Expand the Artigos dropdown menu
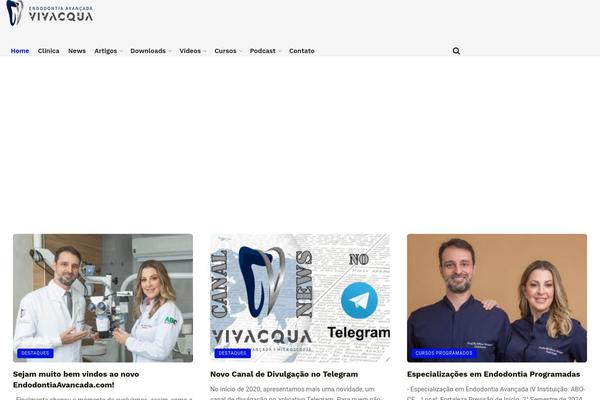Viewport: 600px width, 400px height. (x=108, y=51)
